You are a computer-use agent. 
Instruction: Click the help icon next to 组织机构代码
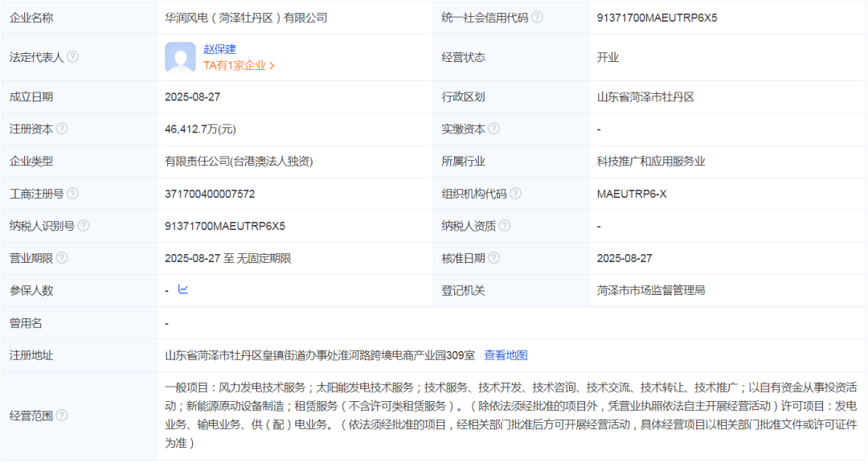515,194
